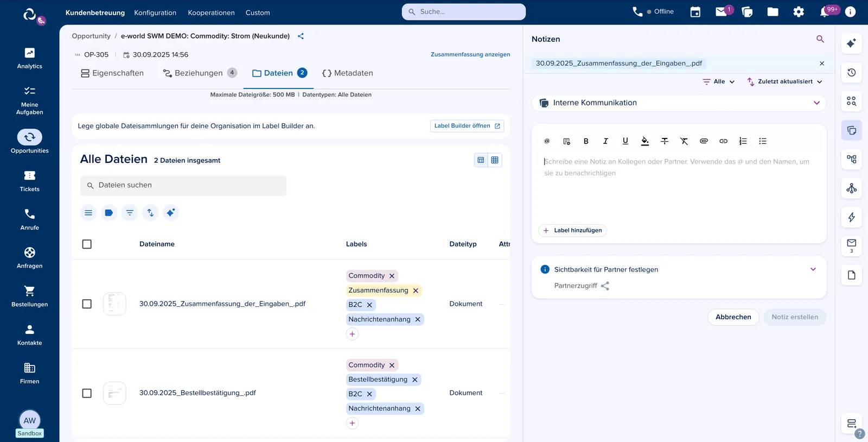Apply italic formatting in note editor
The width and height of the screenshot is (868, 442).
pyautogui.click(x=605, y=141)
